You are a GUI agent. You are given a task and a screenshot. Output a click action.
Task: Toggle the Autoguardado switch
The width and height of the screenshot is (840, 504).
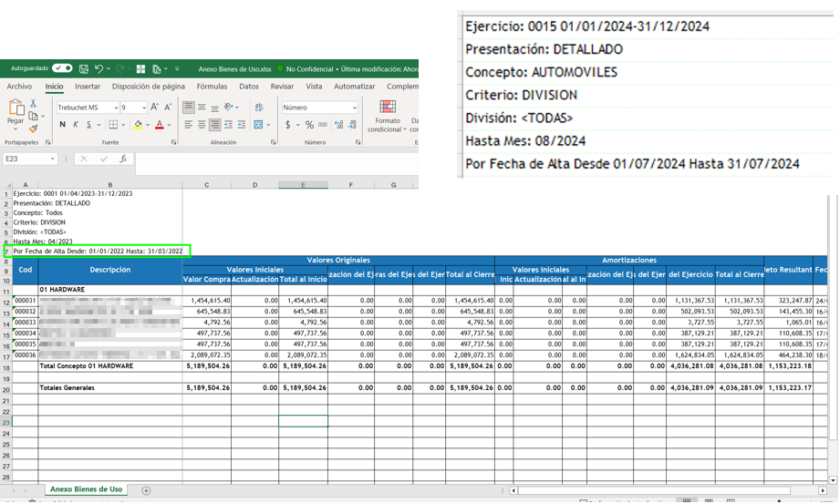coord(62,68)
